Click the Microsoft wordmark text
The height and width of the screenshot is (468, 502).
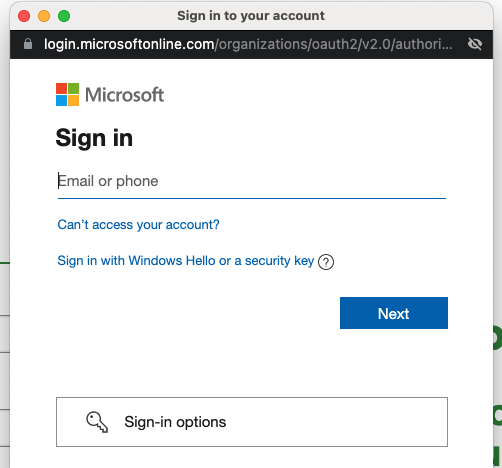pyautogui.click(x=124, y=95)
